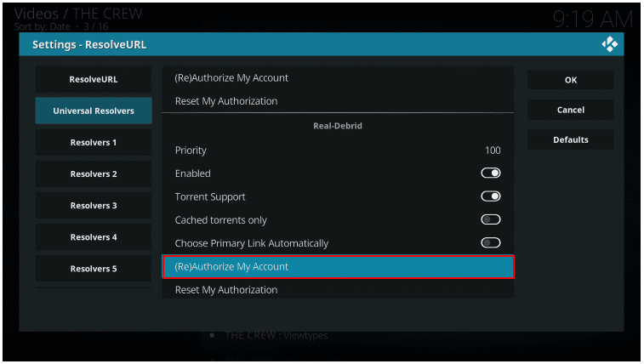This screenshot has height=364, width=644.
Task: Switch to Resolvers 1 category
Action: (94, 142)
